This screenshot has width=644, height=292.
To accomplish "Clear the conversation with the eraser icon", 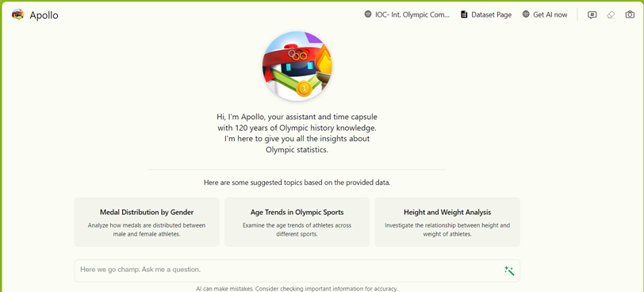I will click(x=611, y=15).
